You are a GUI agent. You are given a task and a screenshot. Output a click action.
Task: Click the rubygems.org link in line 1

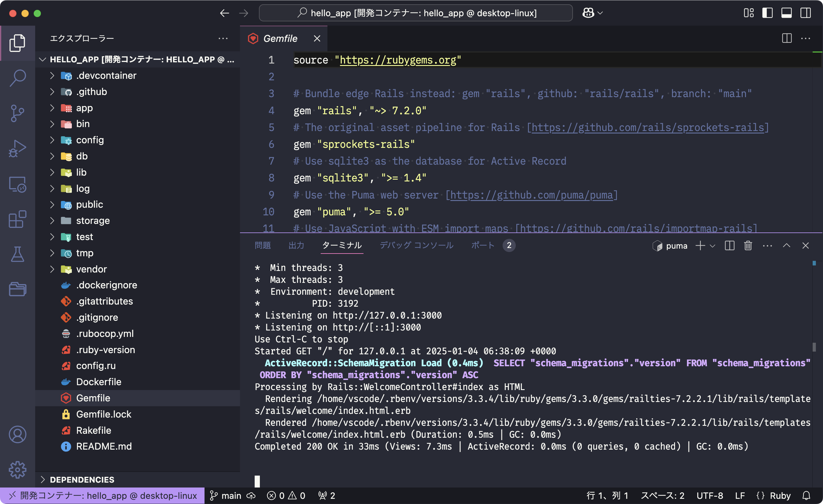click(x=397, y=60)
